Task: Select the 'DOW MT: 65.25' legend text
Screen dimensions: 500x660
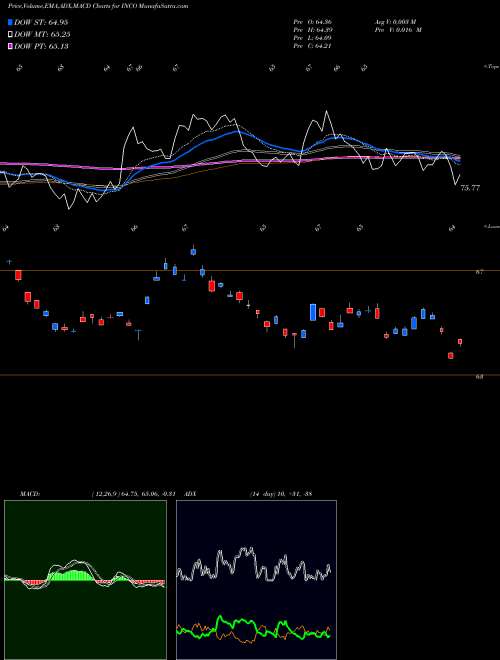Action: click(x=42, y=34)
